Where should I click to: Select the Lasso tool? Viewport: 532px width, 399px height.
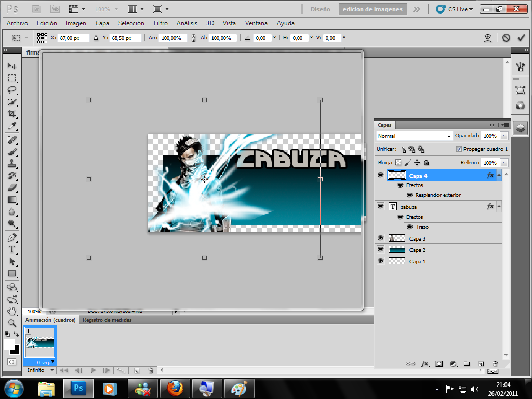click(12, 90)
